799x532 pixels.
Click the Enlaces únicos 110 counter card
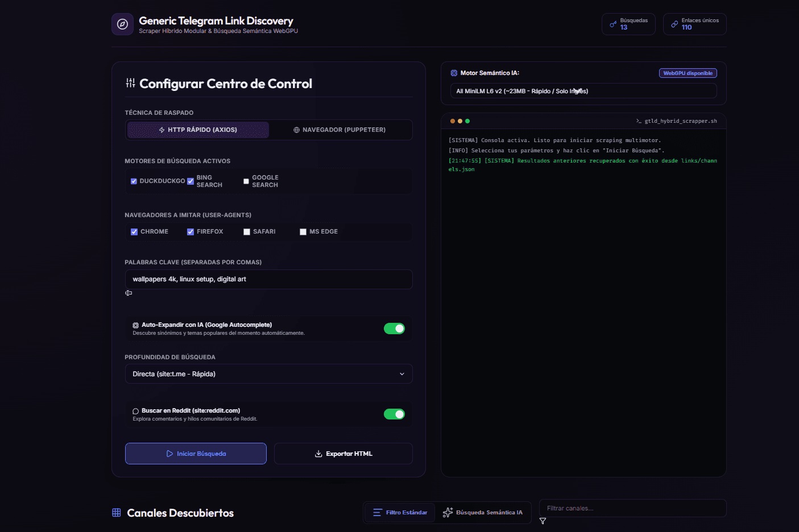pyautogui.click(x=694, y=24)
